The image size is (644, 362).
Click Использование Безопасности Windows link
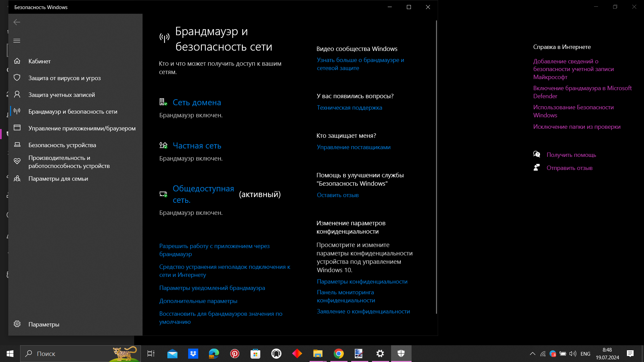click(573, 111)
